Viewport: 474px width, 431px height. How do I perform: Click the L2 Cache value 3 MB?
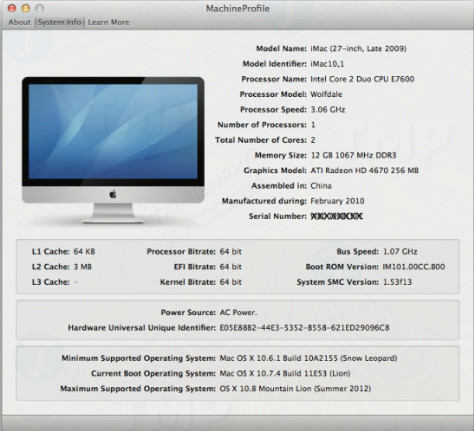pyautogui.click(x=82, y=267)
